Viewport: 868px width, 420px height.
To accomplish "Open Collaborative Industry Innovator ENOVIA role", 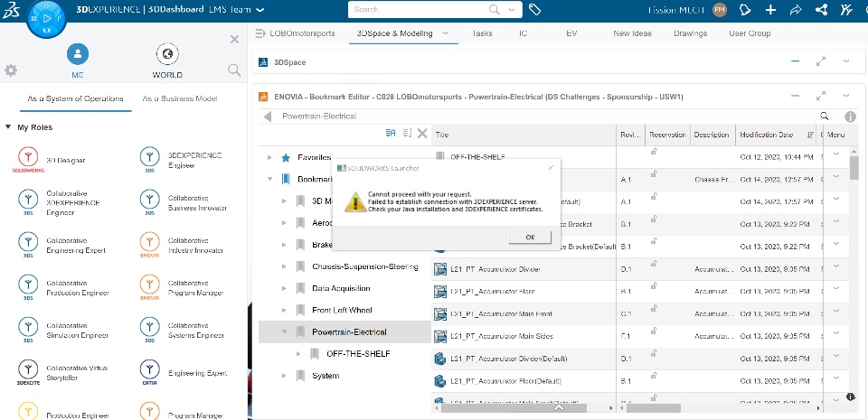I will [x=149, y=245].
